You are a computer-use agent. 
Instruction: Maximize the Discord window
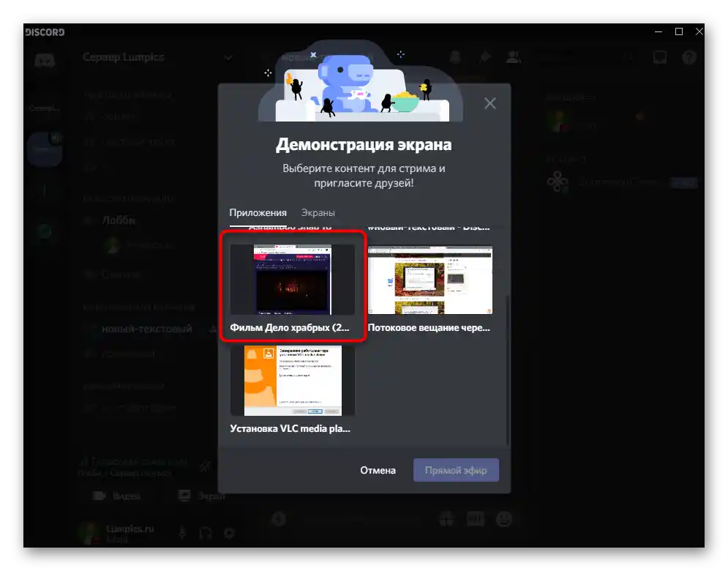679,31
